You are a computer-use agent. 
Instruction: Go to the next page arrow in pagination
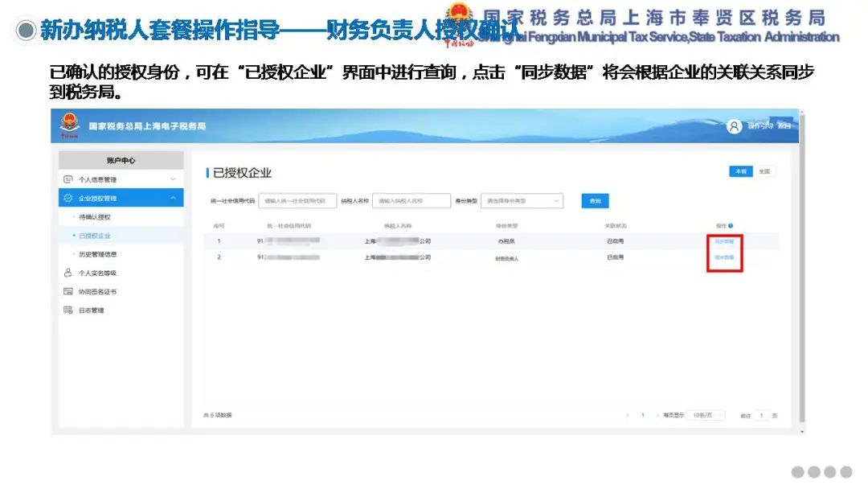[657, 415]
